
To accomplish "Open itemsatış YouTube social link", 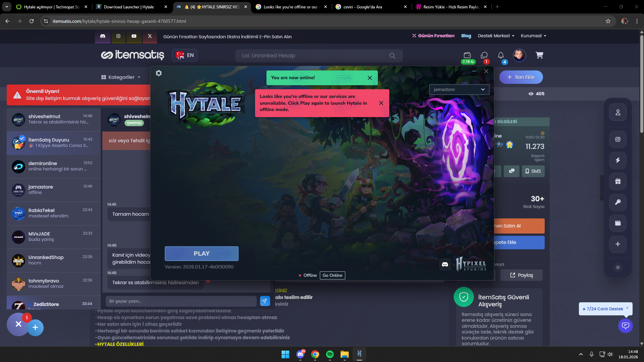I will click(x=134, y=36).
